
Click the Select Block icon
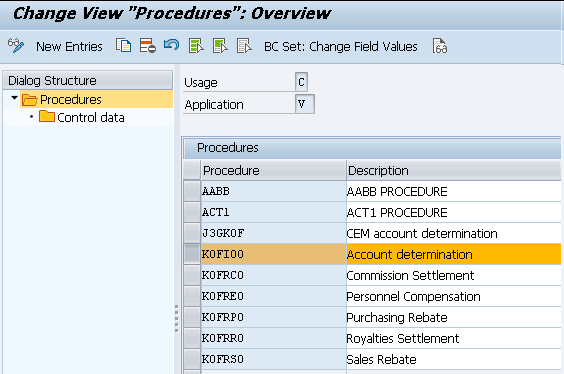220,46
